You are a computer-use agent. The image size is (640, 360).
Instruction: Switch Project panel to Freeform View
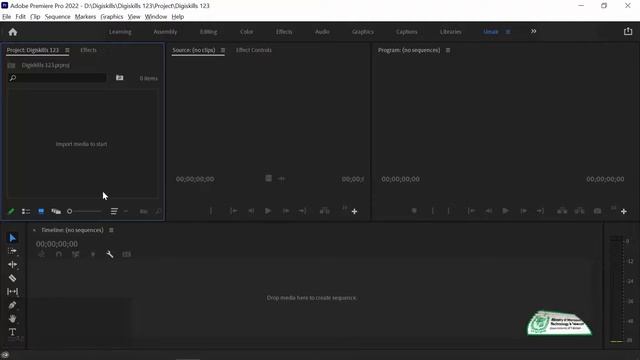[56, 211]
